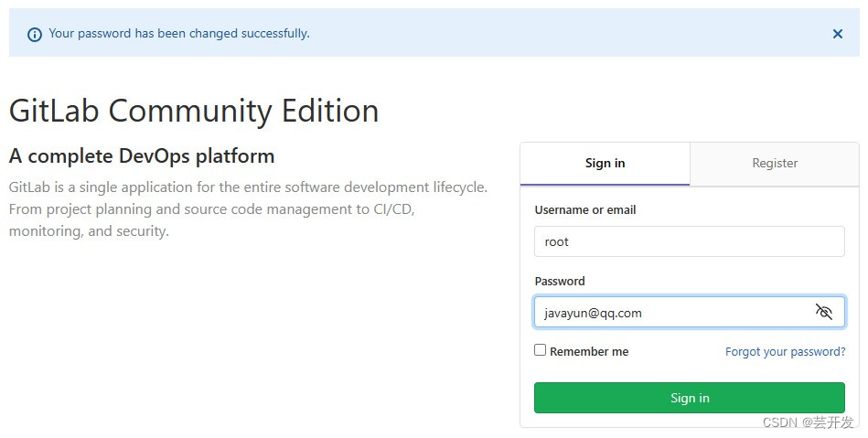Click the Remember me label text
This screenshot has height=438, width=868.
click(x=589, y=352)
